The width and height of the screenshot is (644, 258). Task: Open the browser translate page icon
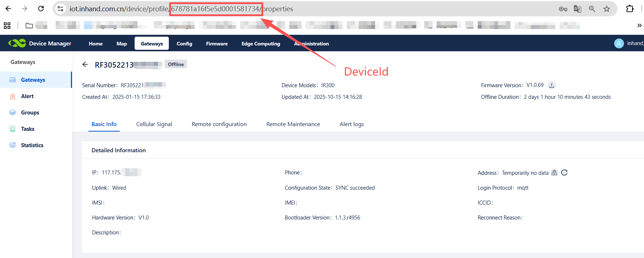pos(577,9)
